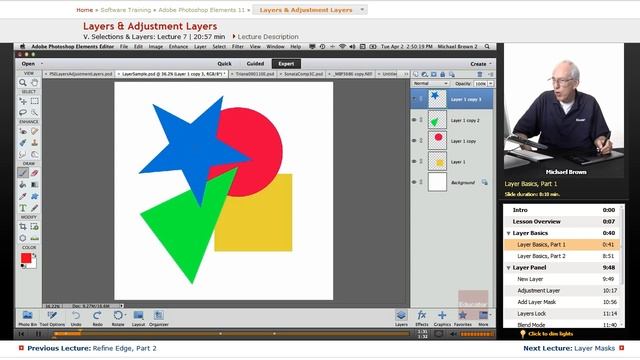The image size is (640, 360).
Task: Delete layer with trash icon
Action: (480, 74)
